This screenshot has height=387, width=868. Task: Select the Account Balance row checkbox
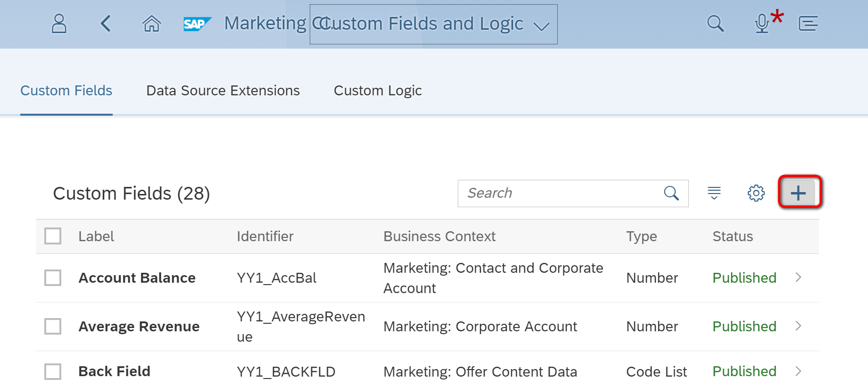click(x=53, y=278)
